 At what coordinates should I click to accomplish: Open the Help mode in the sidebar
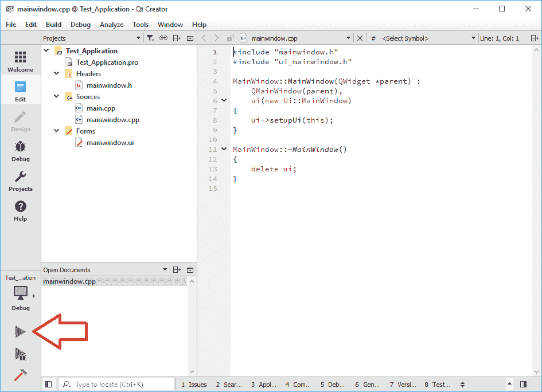tap(20, 210)
